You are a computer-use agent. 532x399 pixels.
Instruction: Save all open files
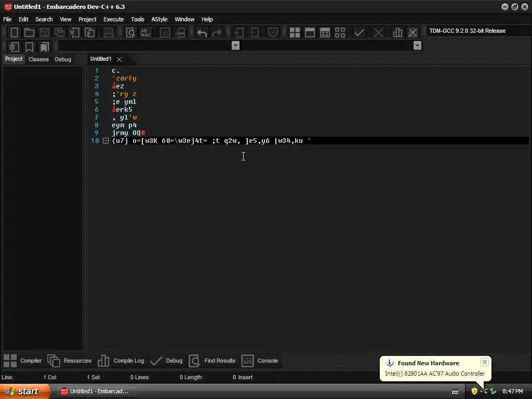[59, 33]
